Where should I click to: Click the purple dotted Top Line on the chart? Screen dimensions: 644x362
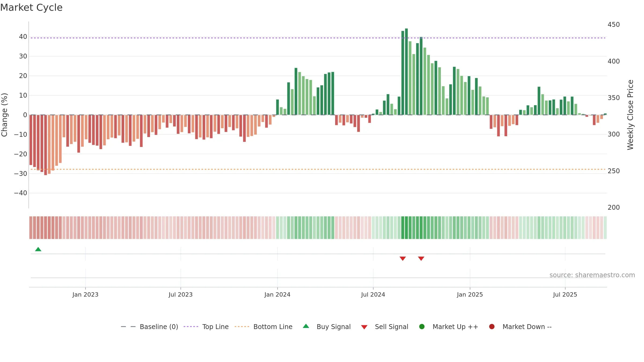pyautogui.click(x=318, y=38)
